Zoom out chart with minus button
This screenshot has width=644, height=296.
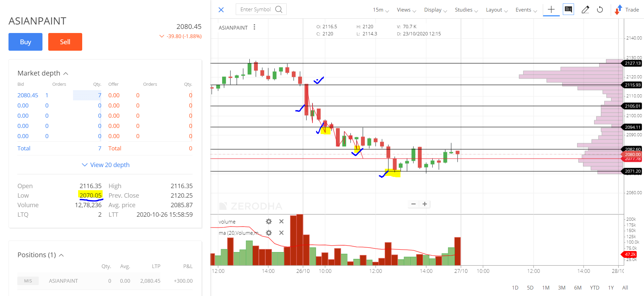click(x=413, y=204)
